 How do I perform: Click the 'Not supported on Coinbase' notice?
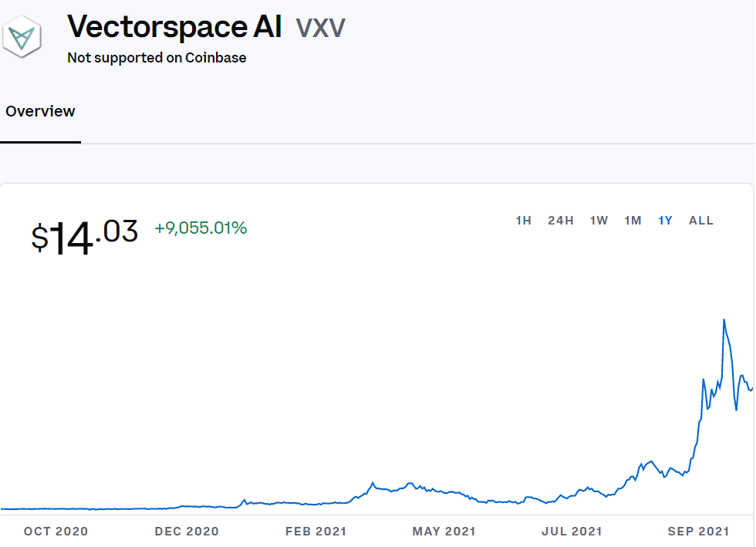pos(157,58)
